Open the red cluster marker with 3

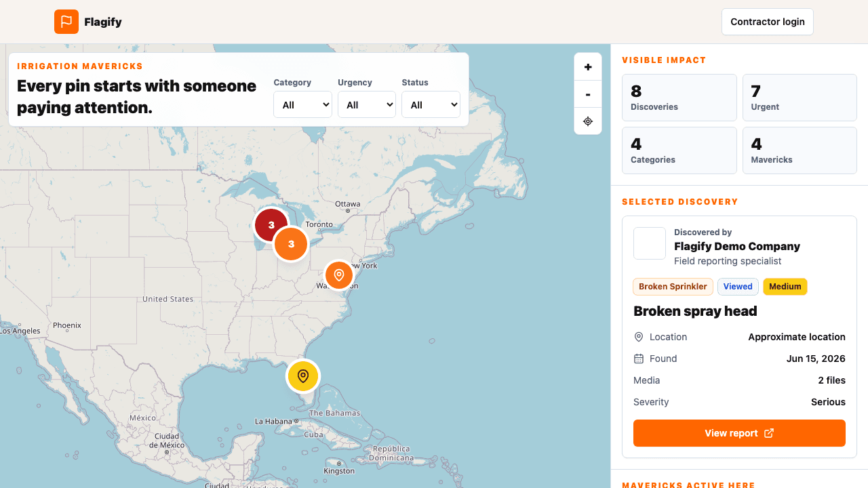(271, 225)
